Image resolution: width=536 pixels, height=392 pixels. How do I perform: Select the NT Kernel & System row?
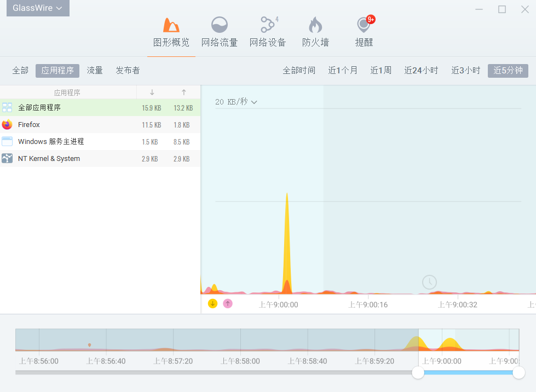[100, 159]
